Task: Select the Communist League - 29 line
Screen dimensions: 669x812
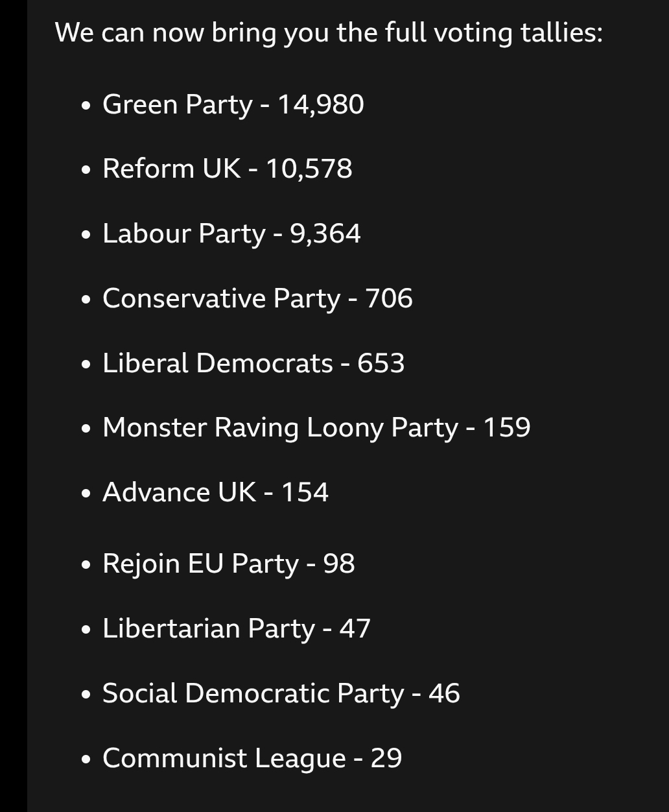Action: click(x=252, y=758)
